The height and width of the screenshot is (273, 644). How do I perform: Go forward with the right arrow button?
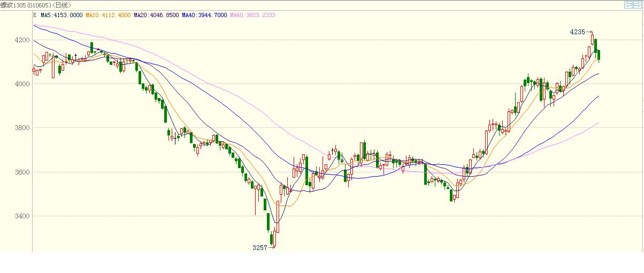pyautogui.click(x=637, y=5)
